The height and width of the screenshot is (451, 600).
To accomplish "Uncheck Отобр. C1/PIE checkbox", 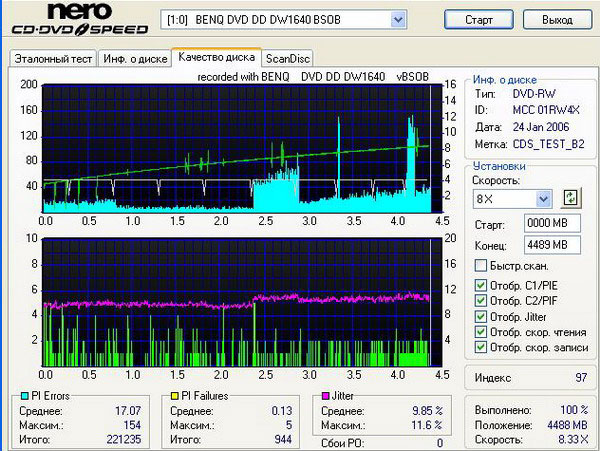I will coord(481,285).
